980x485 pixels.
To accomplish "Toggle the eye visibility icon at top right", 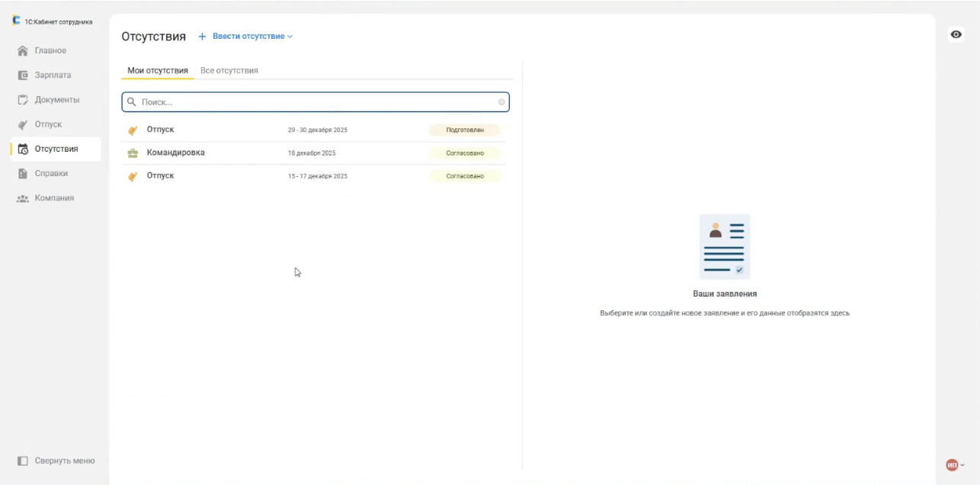I will [x=956, y=34].
